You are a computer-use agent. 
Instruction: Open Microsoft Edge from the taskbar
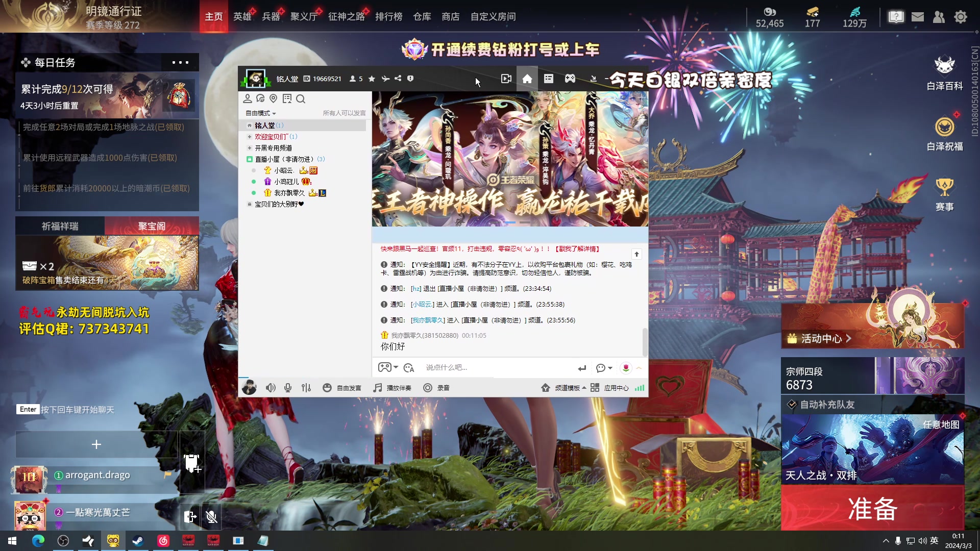click(38, 541)
